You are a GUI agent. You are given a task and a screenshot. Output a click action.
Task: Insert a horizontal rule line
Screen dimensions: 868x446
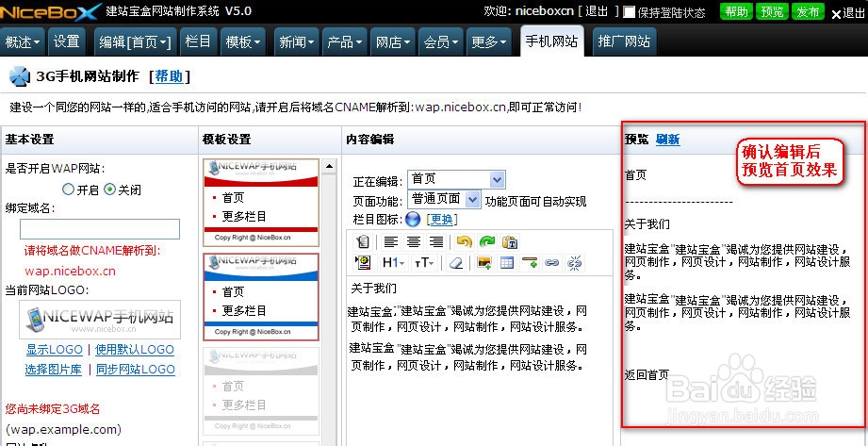530,263
